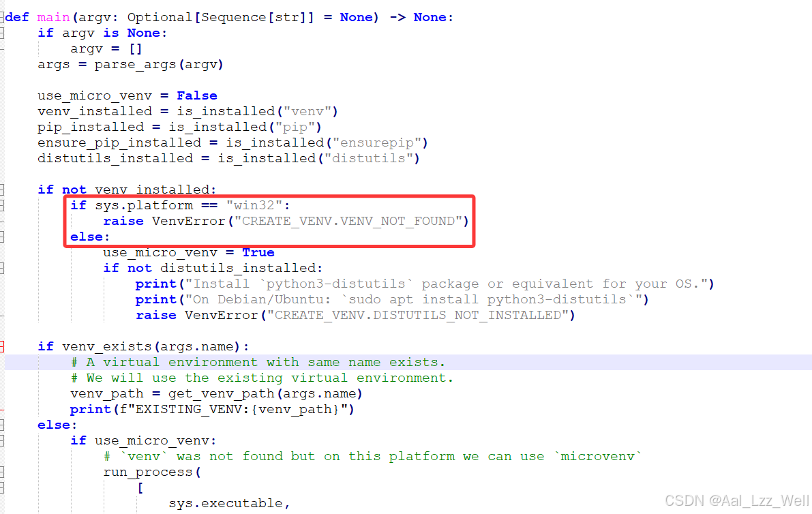This screenshot has height=514, width=812.
Task: Click the fold icon next to "if not distutils_installed"
Action: coord(3,268)
